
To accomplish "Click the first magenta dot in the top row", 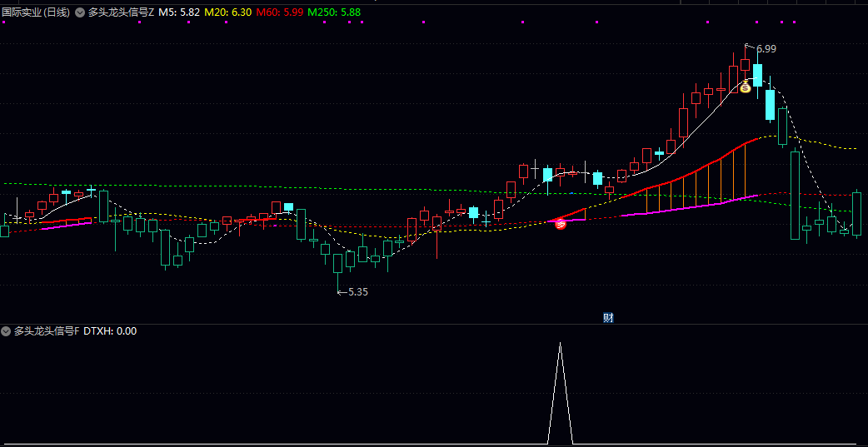I will pyautogui.click(x=5, y=22).
